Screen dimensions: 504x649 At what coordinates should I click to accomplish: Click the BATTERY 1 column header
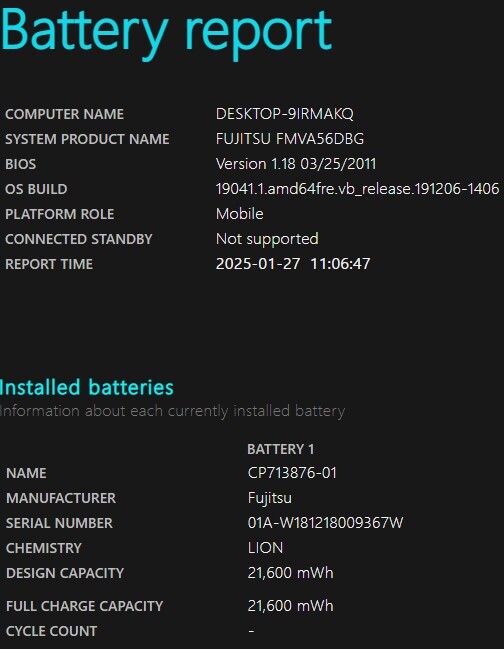pyautogui.click(x=281, y=449)
